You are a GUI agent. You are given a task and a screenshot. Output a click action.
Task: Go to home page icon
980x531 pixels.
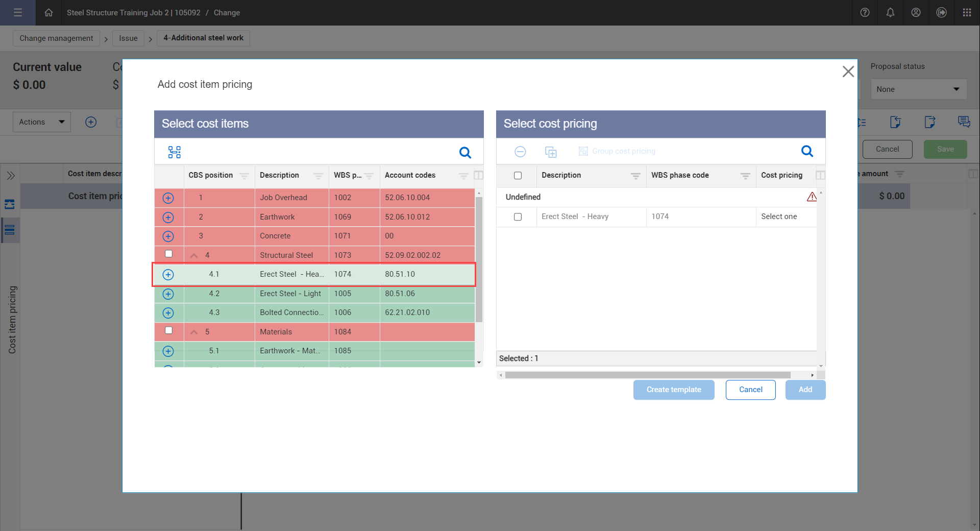(x=48, y=13)
